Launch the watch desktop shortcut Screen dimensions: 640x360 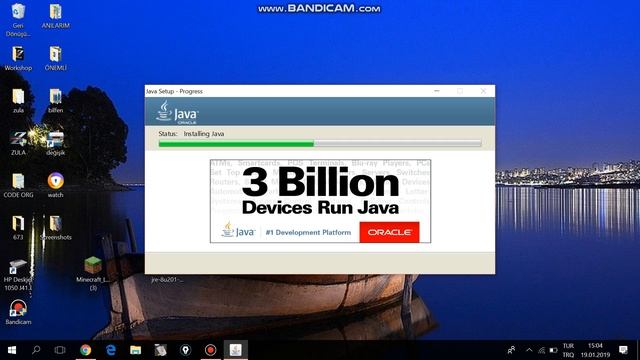(x=56, y=186)
